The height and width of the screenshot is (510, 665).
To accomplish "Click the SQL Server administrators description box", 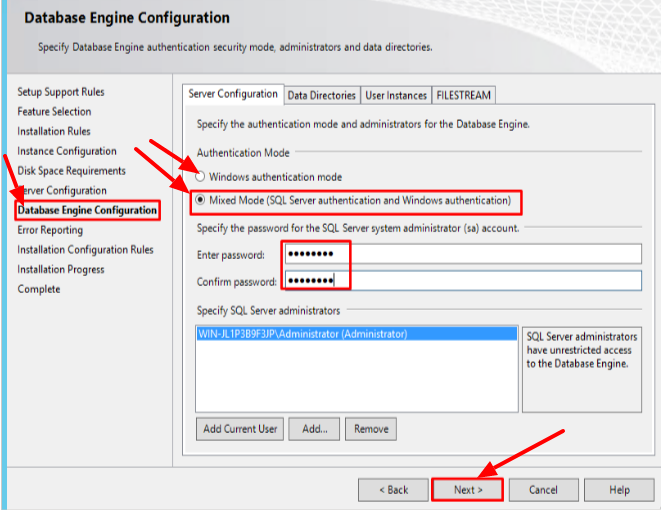I will (582, 369).
